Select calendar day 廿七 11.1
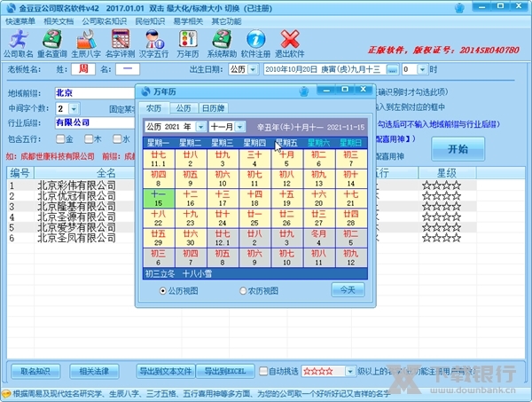The width and height of the screenshot is (532, 402). click(159, 159)
